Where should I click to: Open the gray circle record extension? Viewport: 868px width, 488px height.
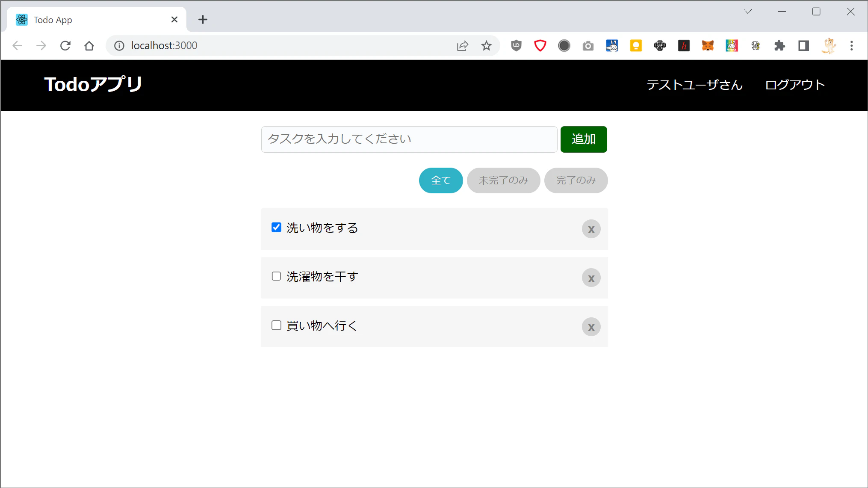point(564,46)
